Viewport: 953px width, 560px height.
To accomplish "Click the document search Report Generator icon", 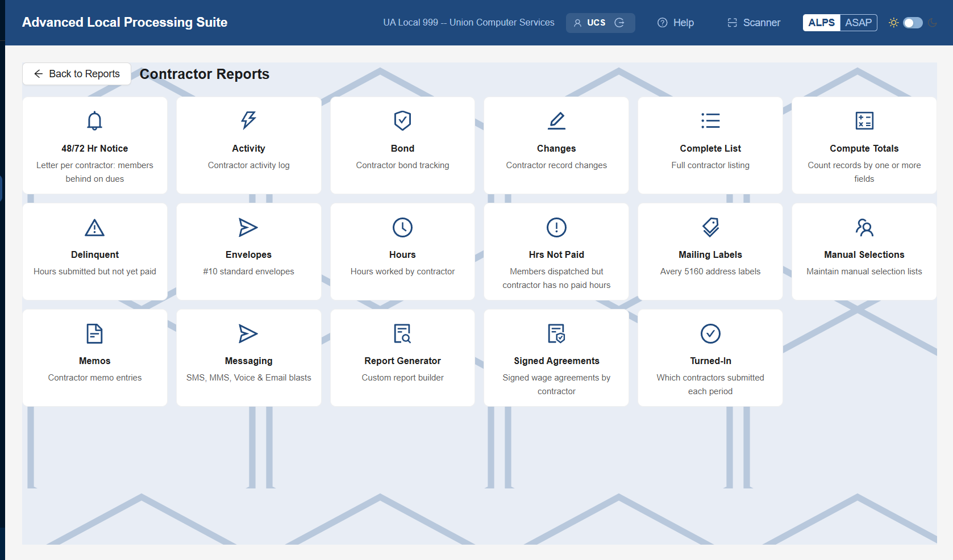I will pos(402,333).
